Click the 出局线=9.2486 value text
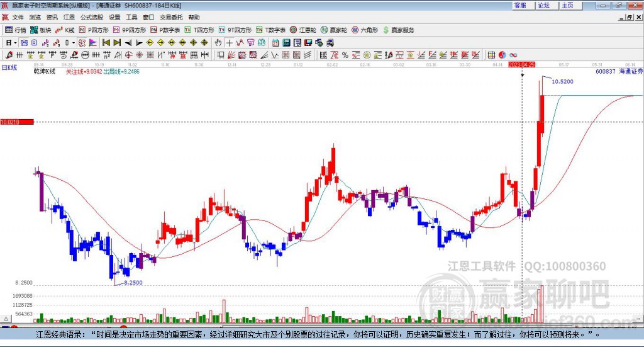The image size is (644, 347). pos(121,72)
